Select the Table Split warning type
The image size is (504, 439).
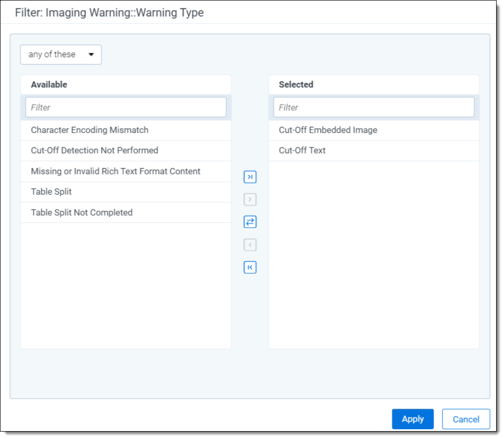[x=51, y=192]
